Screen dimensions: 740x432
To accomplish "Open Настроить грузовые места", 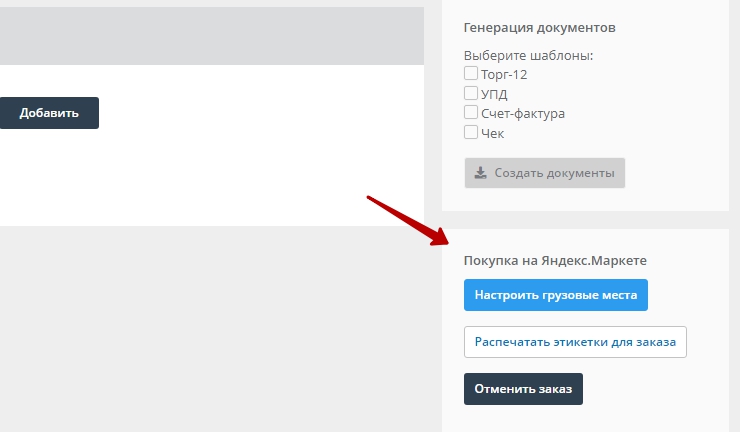I will [555, 295].
